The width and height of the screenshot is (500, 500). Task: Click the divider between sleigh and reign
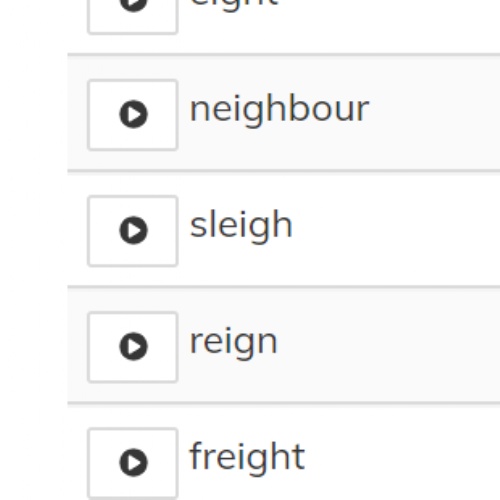click(283, 287)
